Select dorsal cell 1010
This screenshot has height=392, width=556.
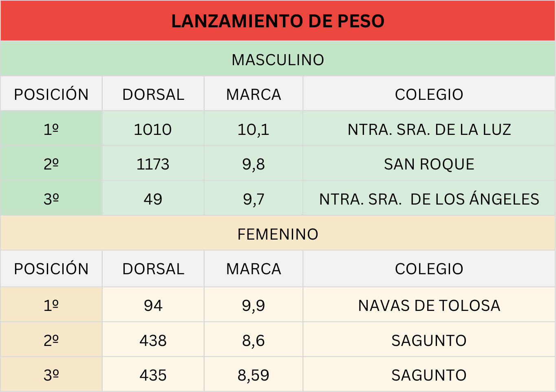pos(153,130)
